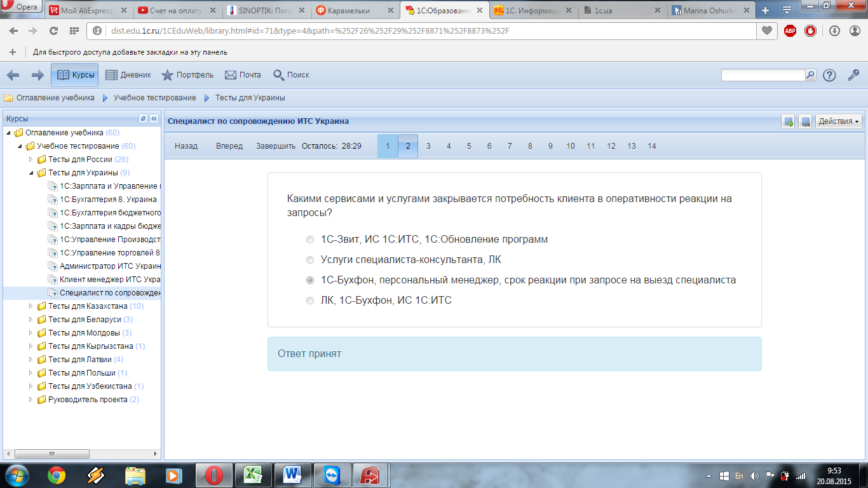
Task: Open the Дневник section
Action: 128,75
